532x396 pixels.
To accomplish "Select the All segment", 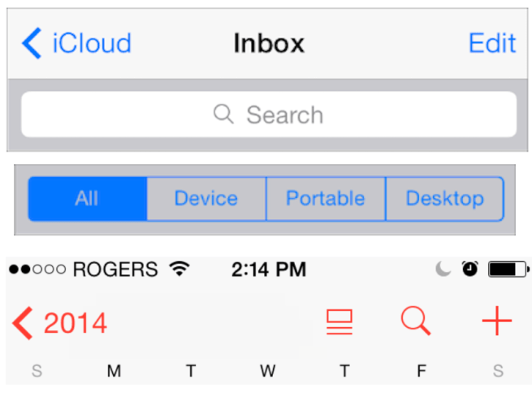I will point(87,199).
